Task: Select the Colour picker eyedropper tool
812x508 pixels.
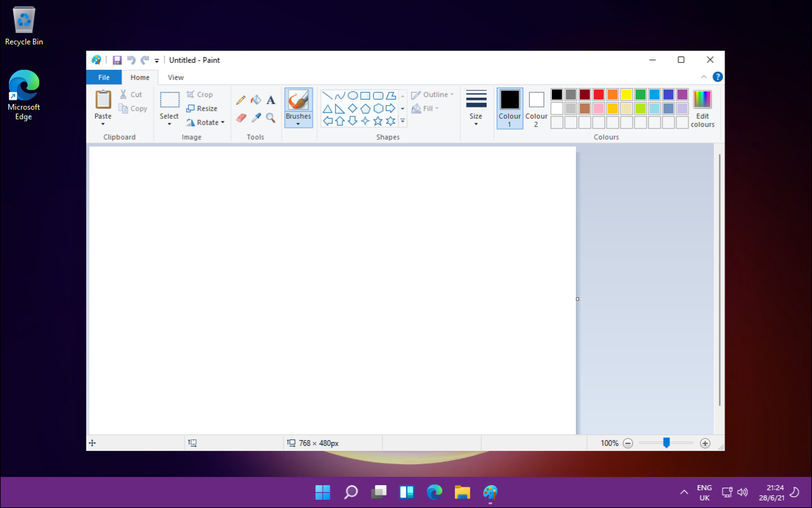Action: pyautogui.click(x=256, y=117)
